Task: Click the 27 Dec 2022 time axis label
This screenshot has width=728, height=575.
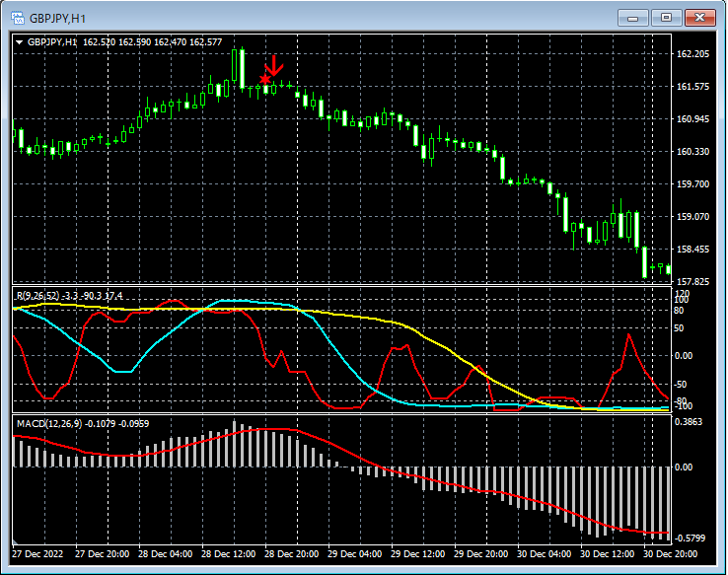Action: (39, 554)
